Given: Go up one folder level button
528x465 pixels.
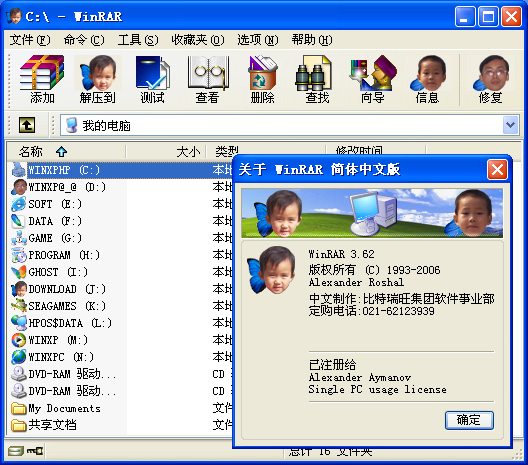Looking at the screenshot, I should click(x=27, y=125).
